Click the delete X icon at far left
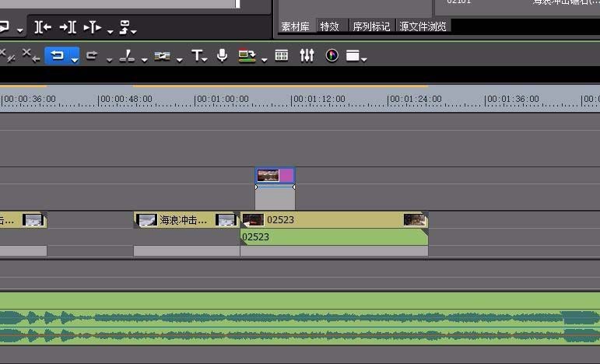Screen dimensions: 600x364 point(8,55)
